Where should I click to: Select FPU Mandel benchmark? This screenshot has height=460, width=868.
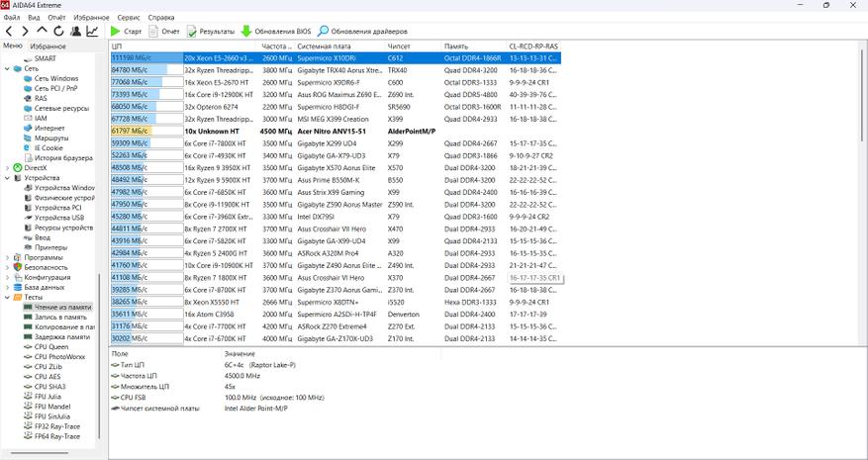pyautogui.click(x=52, y=407)
